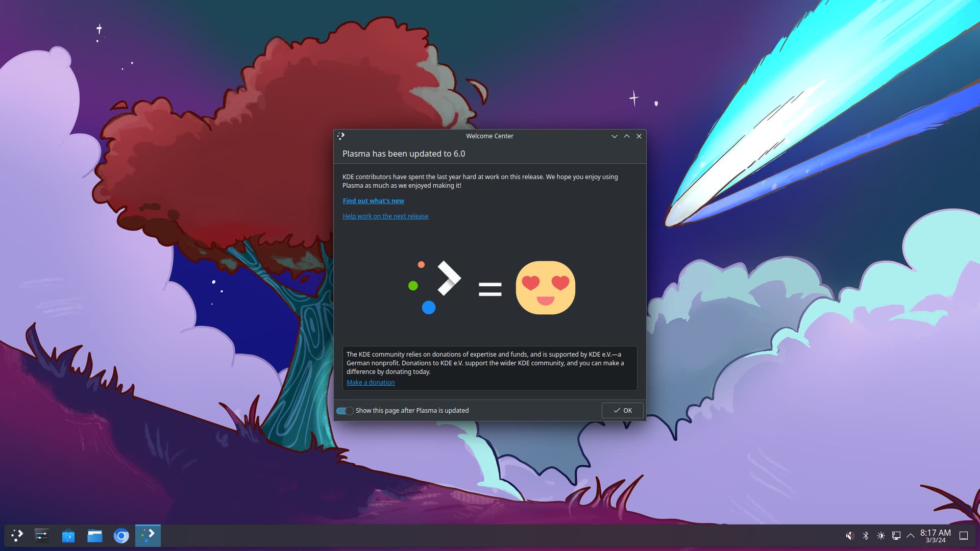Open the 'Find out what's new' link

point(373,201)
